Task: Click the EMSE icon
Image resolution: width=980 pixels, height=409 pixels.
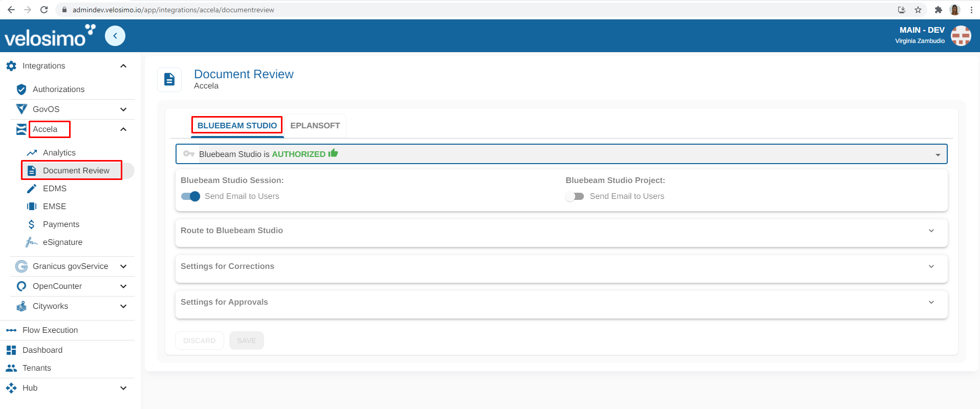Action: coord(32,207)
